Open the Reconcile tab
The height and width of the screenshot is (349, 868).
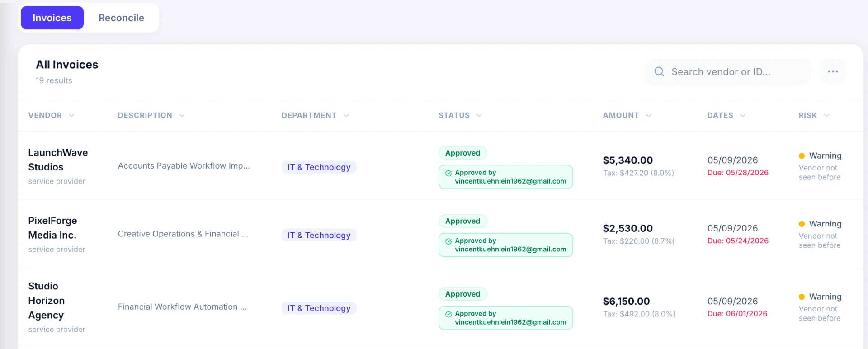tap(121, 18)
